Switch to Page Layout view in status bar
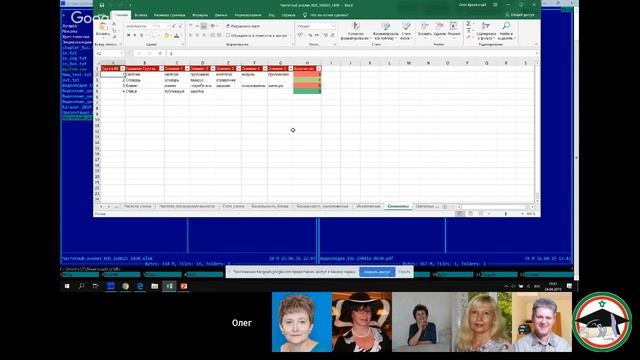 [x=470, y=213]
